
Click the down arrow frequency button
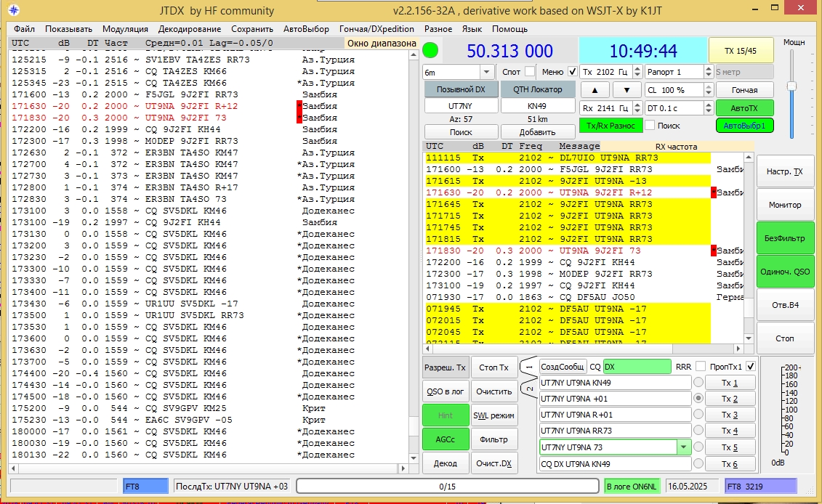point(626,90)
